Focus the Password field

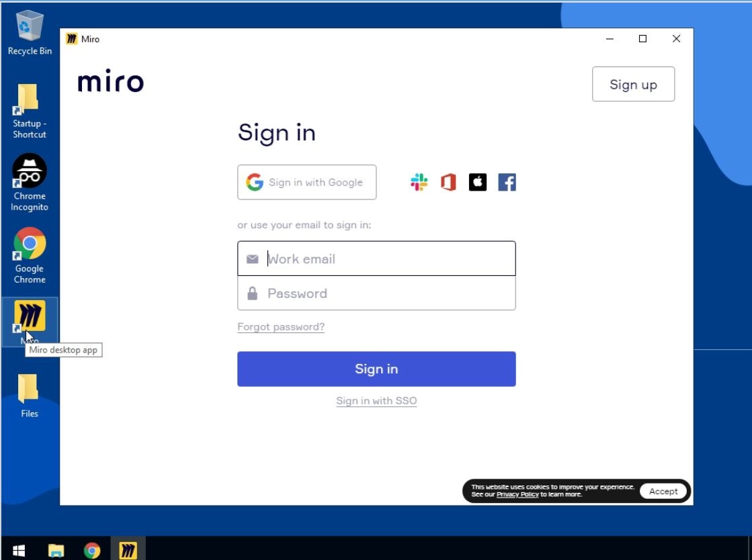coord(376,293)
